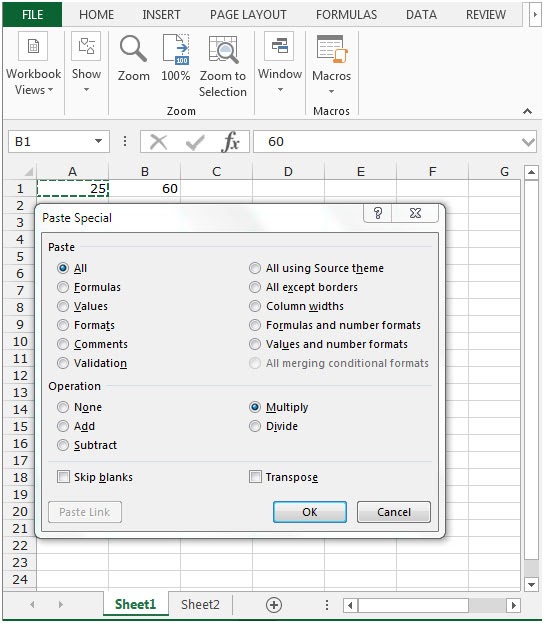Check the Skip blanks checkbox
The width and height of the screenshot is (544, 623).
pyautogui.click(x=63, y=476)
